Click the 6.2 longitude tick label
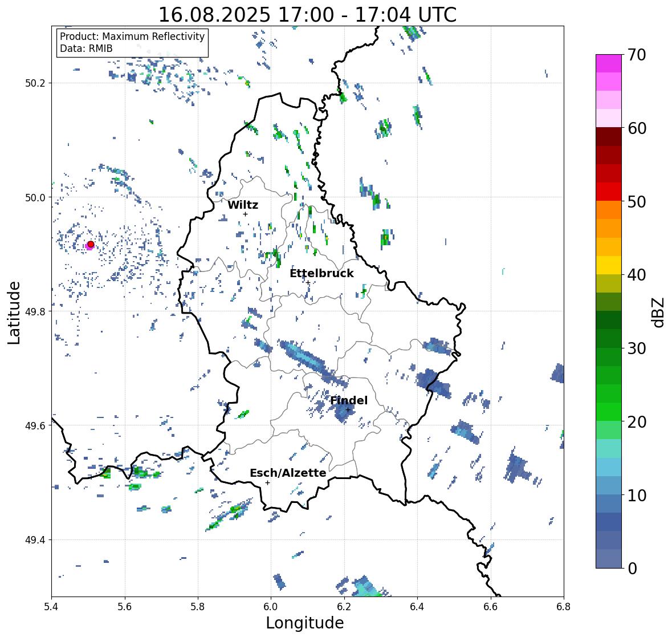 [x=344, y=607]
